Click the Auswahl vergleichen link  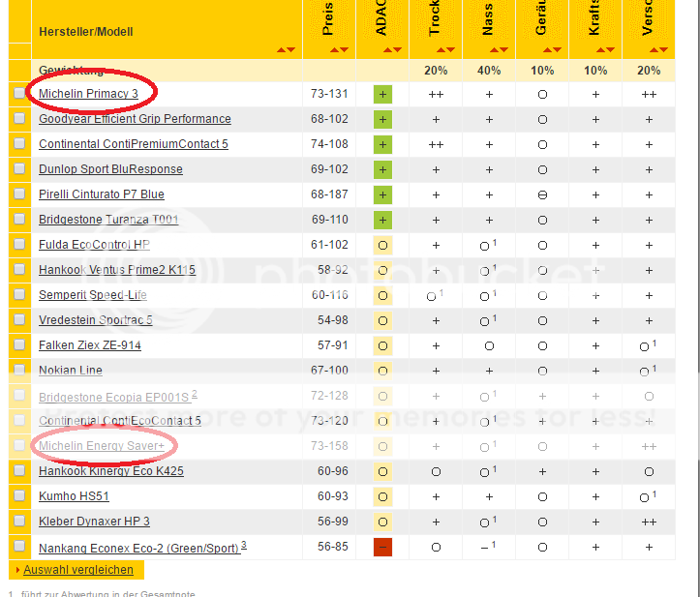point(77,570)
